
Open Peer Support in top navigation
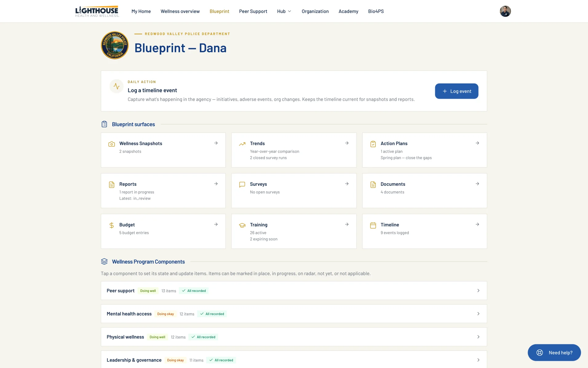(x=253, y=11)
